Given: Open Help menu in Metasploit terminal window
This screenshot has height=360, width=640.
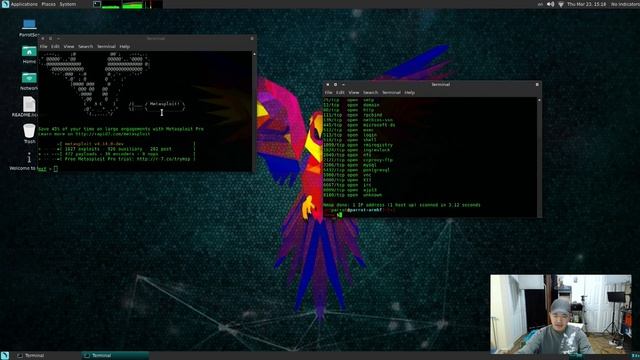Looking at the screenshot, I should [124, 47].
